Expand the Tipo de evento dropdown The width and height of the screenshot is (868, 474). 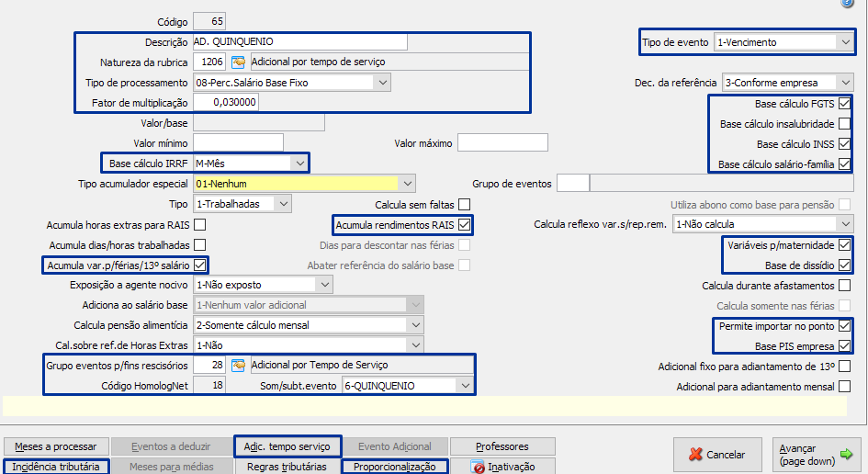[x=844, y=42]
